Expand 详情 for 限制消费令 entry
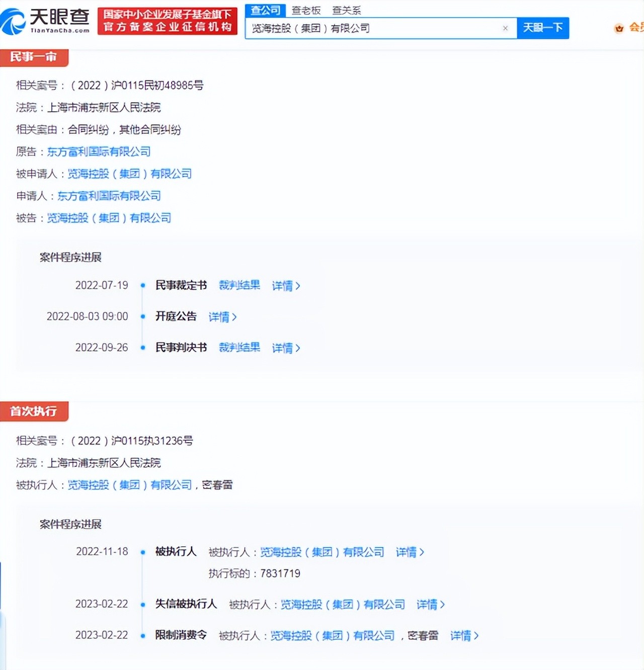 click(464, 635)
